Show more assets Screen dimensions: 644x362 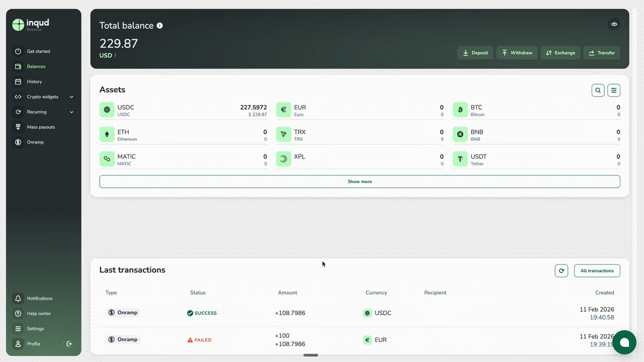pyautogui.click(x=359, y=182)
